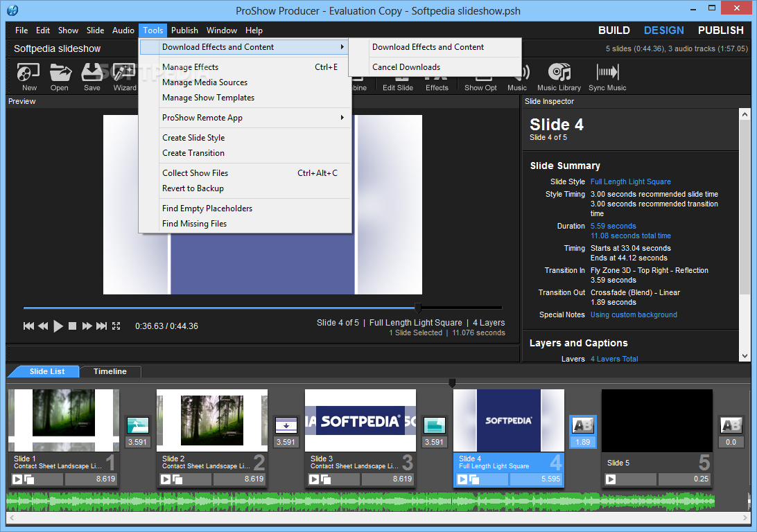Stop the preview playback
The height and width of the screenshot is (532, 757).
[72, 326]
